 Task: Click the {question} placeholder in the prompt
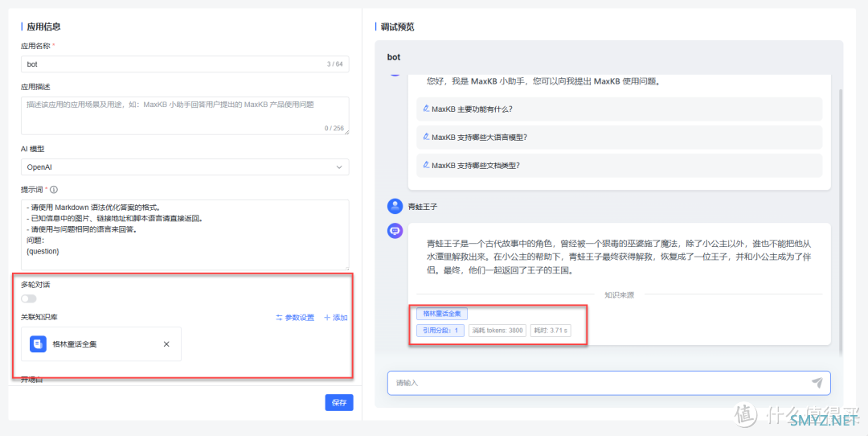click(43, 251)
